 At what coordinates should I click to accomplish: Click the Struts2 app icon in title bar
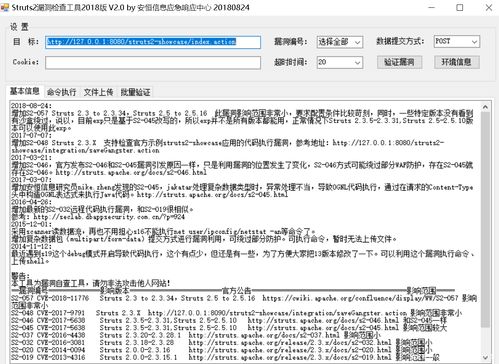point(5,7)
